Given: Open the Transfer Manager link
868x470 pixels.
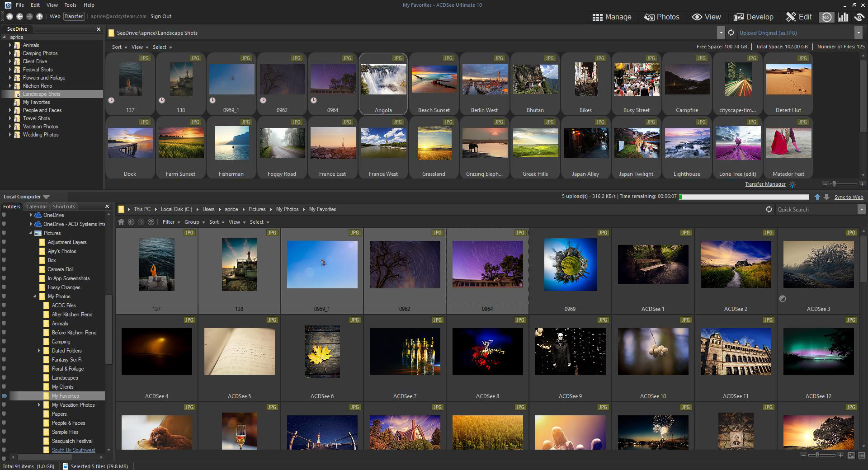Looking at the screenshot, I should [x=765, y=184].
